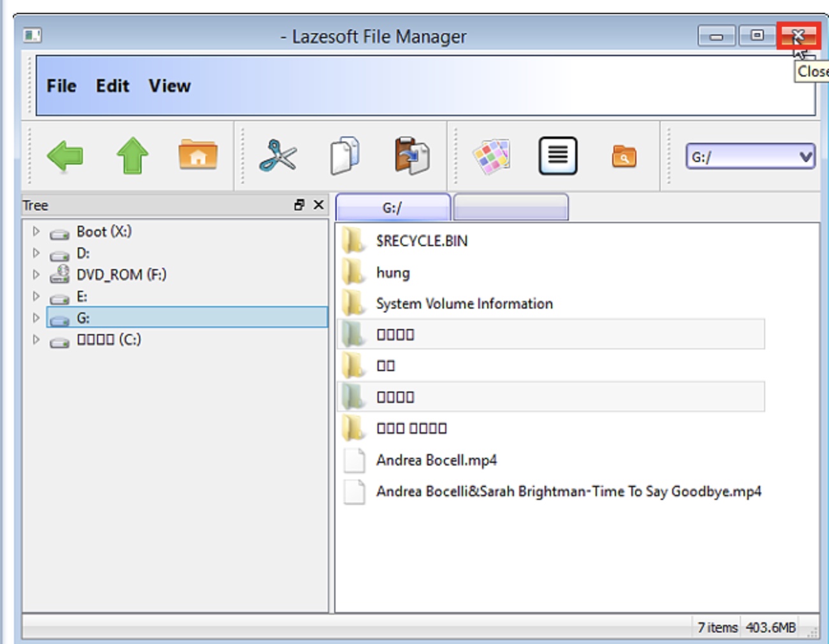Switch to list view with lined-page icon
Image resolution: width=829 pixels, height=644 pixels.
click(558, 156)
